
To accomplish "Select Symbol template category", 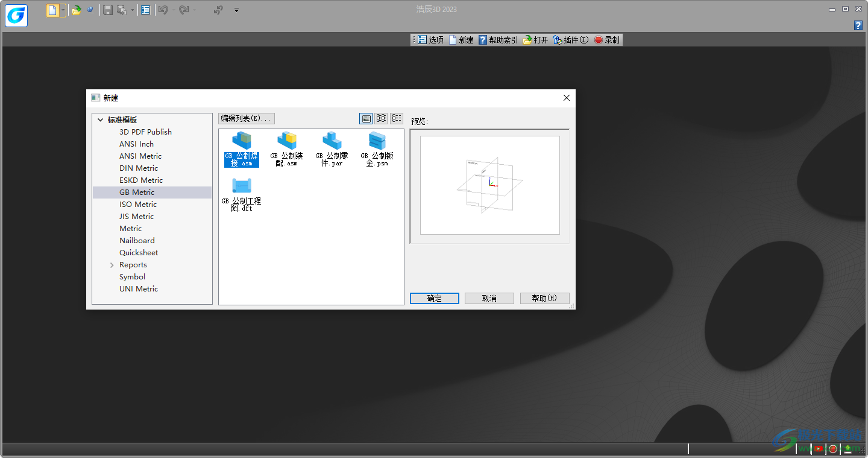I will pyautogui.click(x=132, y=277).
